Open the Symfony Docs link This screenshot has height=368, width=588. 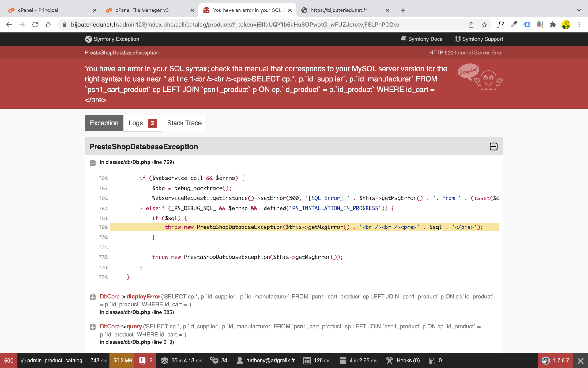click(x=422, y=39)
